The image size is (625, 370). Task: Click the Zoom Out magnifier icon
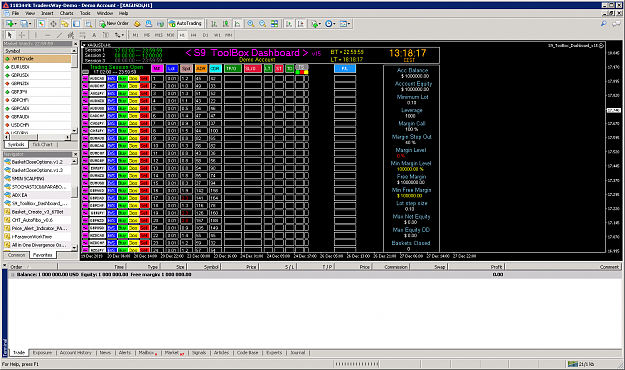tap(262, 24)
